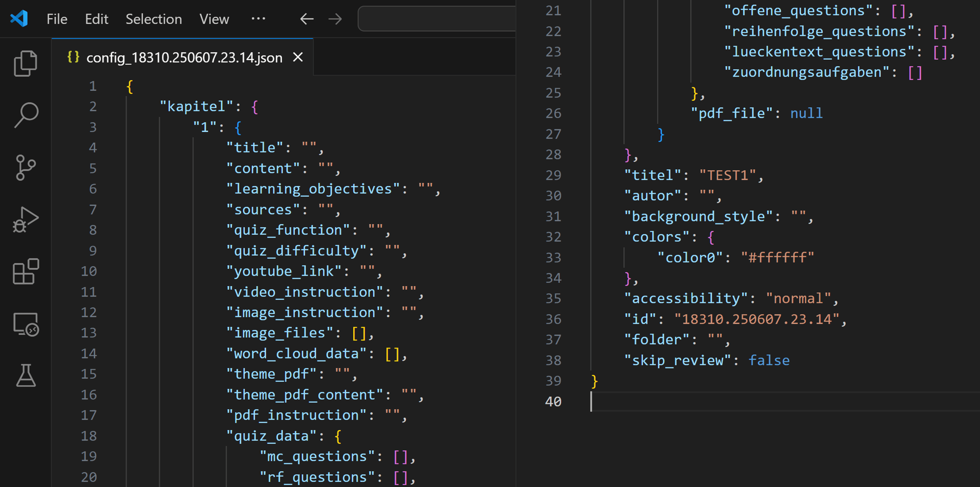Image resolution: width=980 pixels, height=487 pixels.
Task: Click the "youtube_link" key
Action: point(284,271)
